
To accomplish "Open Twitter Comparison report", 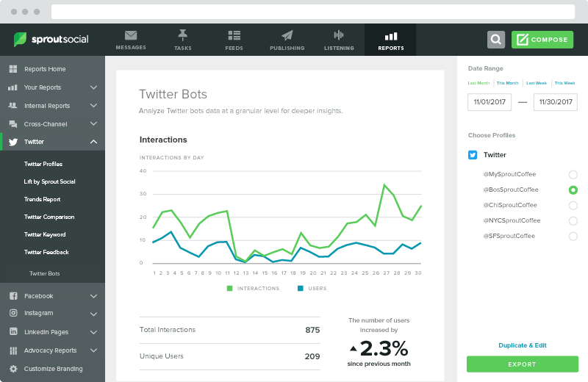I will tap(49, 217).
